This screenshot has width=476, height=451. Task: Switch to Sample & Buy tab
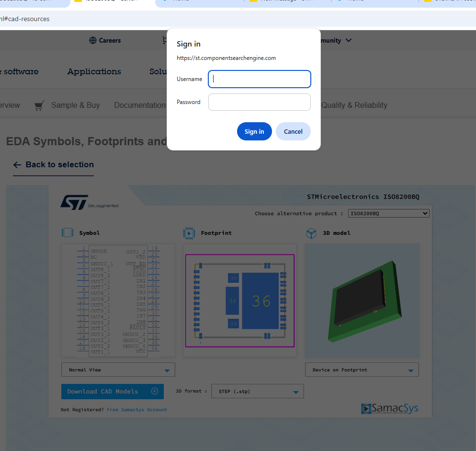pos(75,105)
